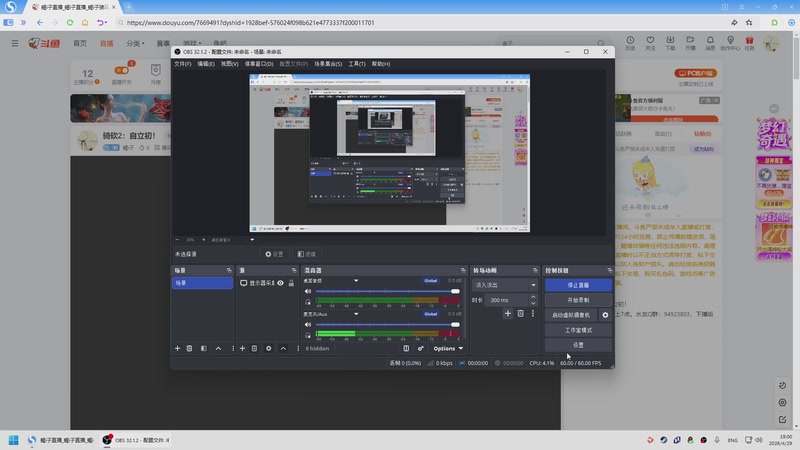Add a new scene with the plus icon
This screenshot has width=800, height=450.
(x=178, y=348)
